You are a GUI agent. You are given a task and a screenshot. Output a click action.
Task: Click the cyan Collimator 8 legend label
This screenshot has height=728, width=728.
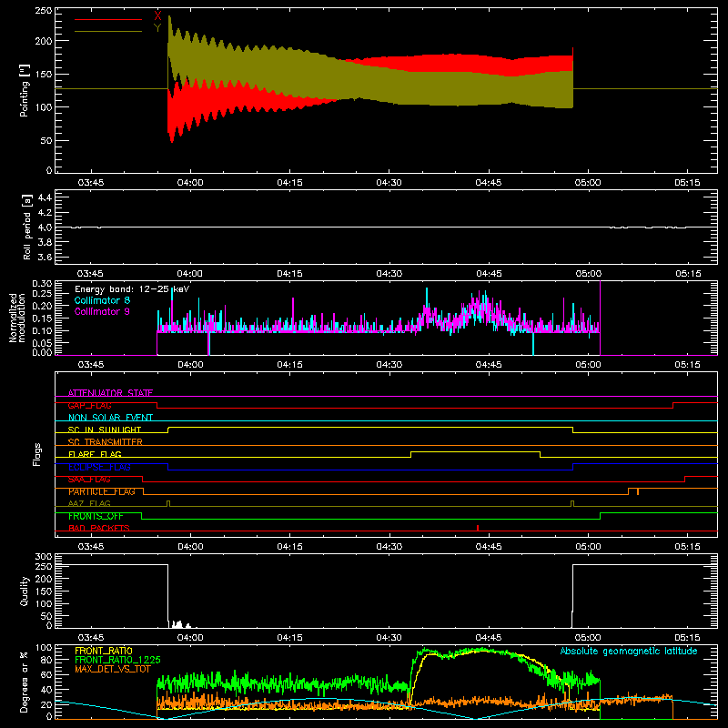[x=102, y=300]
